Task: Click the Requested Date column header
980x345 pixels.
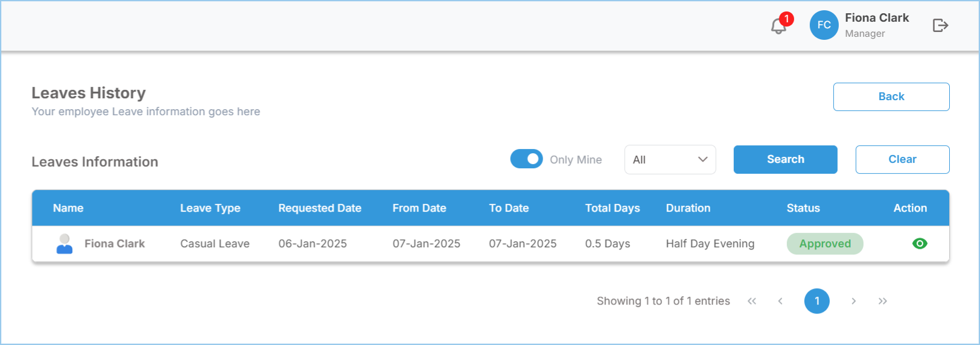Action: pos(319,208)
